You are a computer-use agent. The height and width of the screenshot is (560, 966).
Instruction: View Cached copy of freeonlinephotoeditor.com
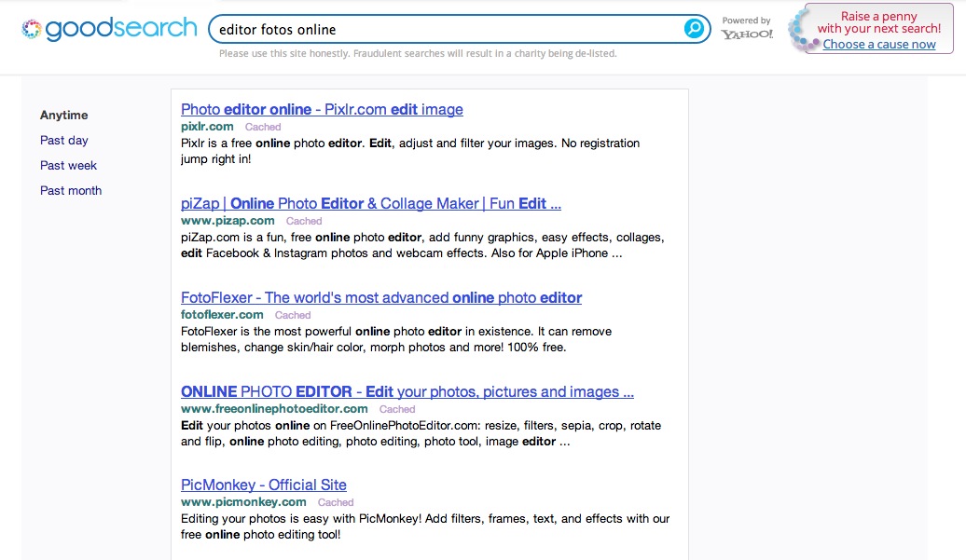pos(397,409)
